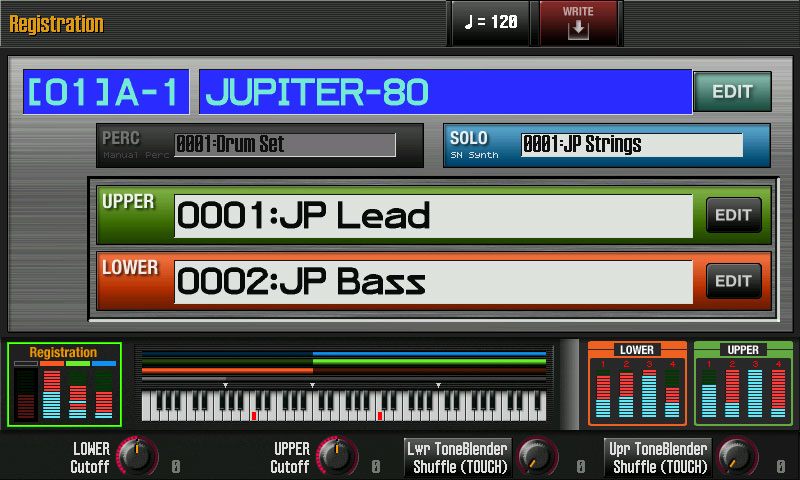Open the LOWER 0002:JP Bass live set field
This screenshot has height=480, width=800.
[x=433, y=282]
